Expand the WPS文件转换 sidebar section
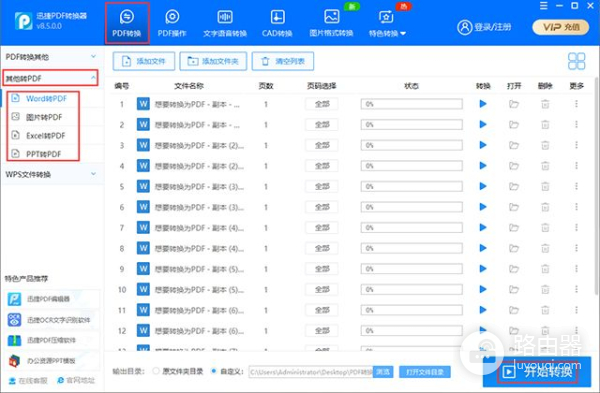This screenshot has width=600, height=393. (x=51, y=174)
